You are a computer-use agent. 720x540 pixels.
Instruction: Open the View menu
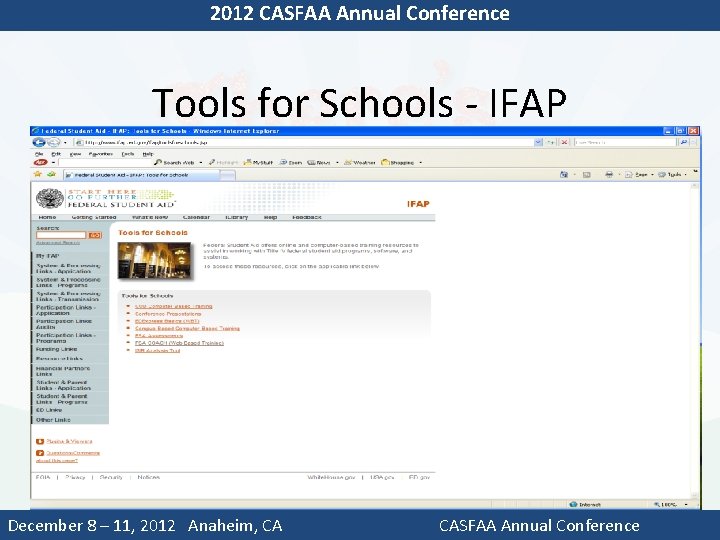75,154
